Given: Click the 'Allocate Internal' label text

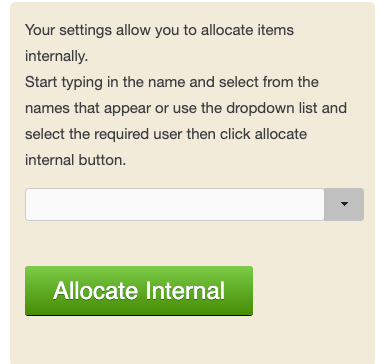Looking at the screenshot, I should coord(139,290).
